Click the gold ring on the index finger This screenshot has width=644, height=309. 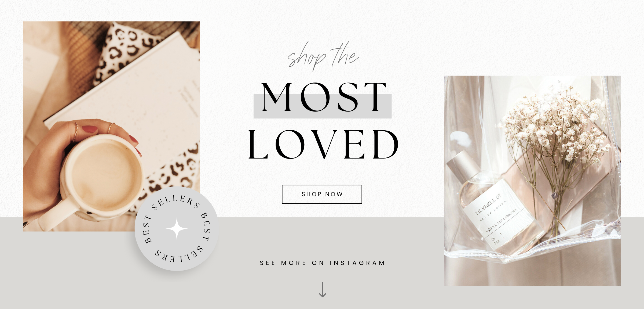[111, 128]
